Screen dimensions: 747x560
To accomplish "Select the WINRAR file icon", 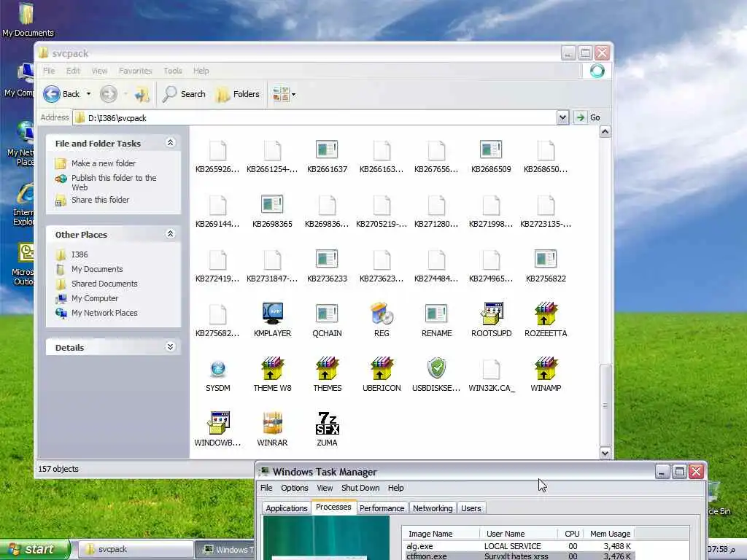I will pos(272,423).
